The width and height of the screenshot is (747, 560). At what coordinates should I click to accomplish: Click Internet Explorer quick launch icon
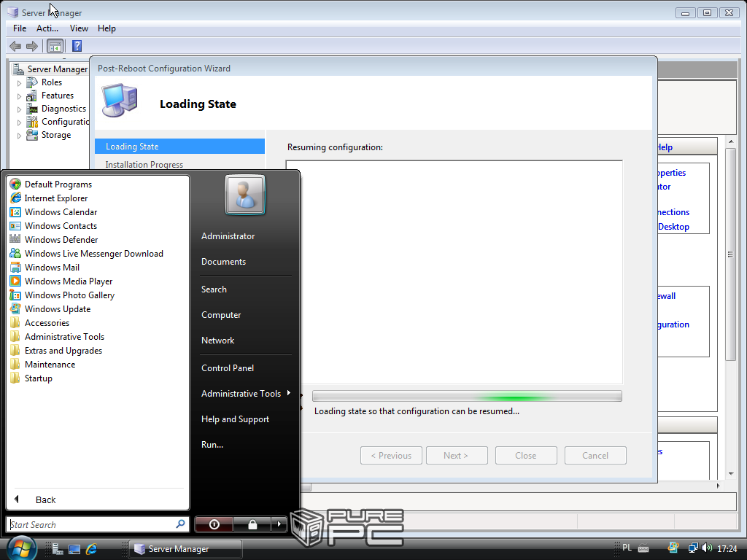coord(91,549)
